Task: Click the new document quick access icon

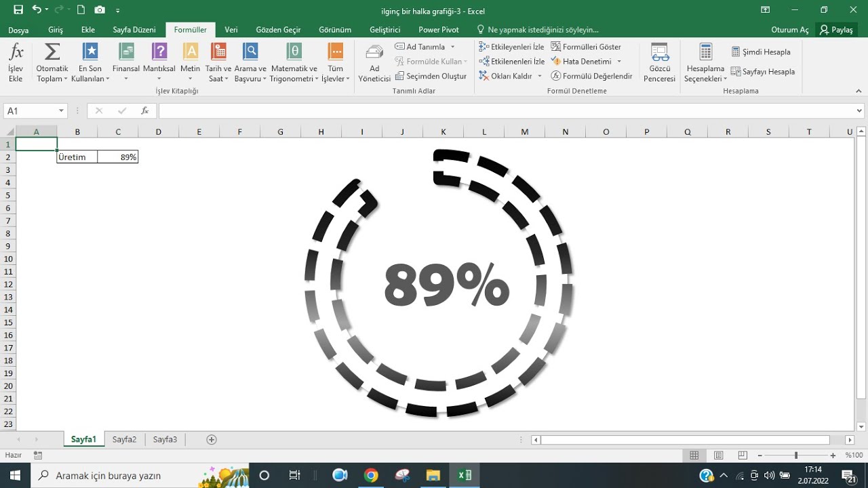Action: 81,10
